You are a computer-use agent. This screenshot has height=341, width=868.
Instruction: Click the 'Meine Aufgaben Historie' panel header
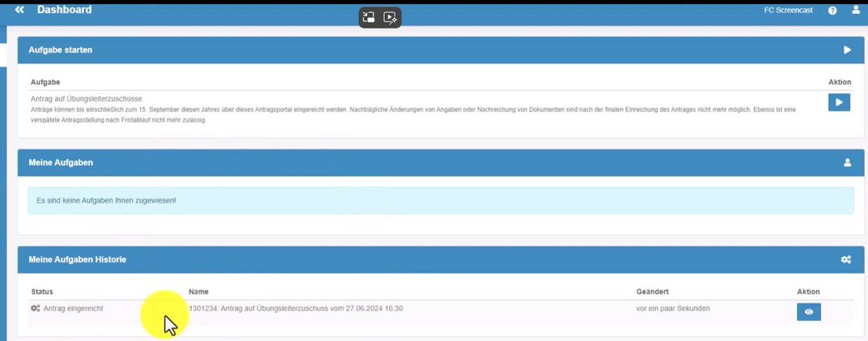442,259
